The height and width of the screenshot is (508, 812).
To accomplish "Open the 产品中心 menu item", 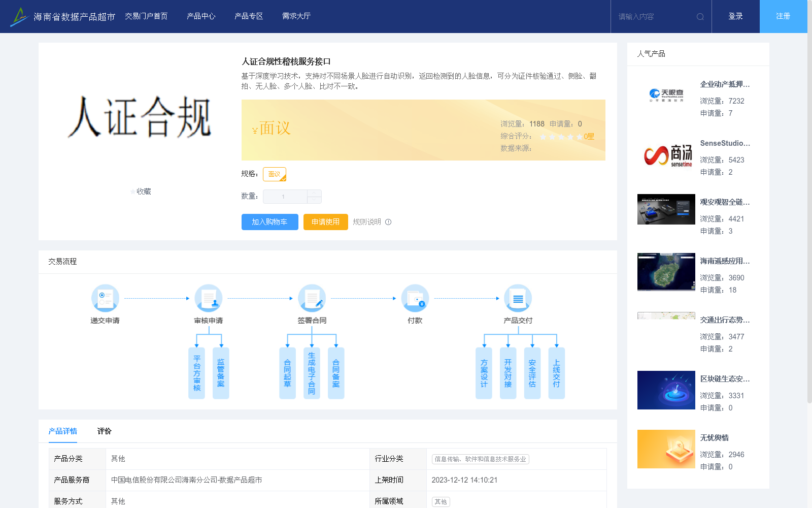I will [201, 16].
